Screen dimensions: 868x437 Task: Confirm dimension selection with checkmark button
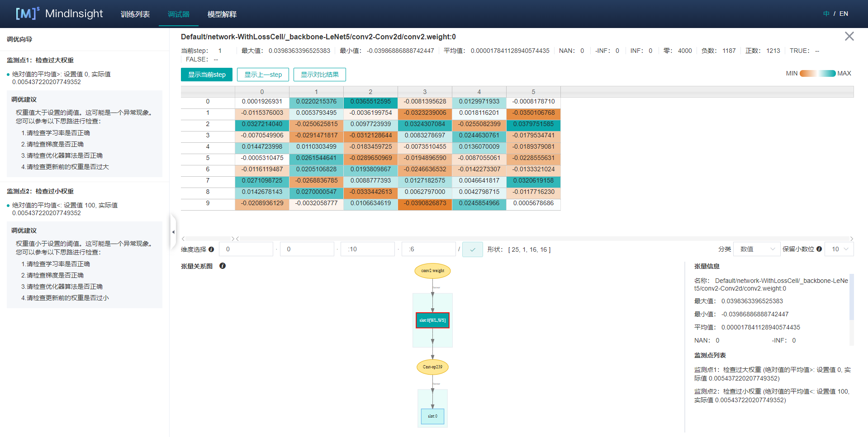tap(473, 249)
